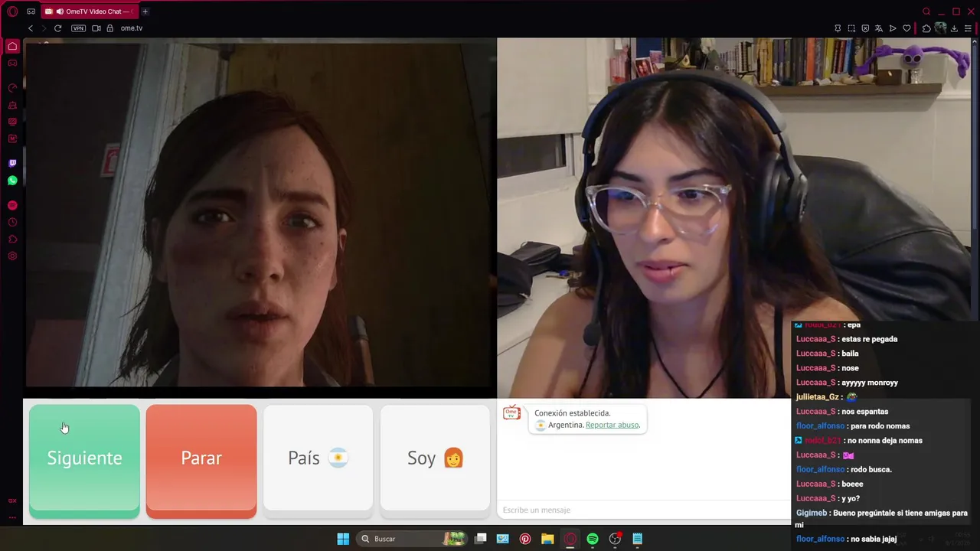Open the extensions cube icon
The image size is (980, 551).
[926, 28]
